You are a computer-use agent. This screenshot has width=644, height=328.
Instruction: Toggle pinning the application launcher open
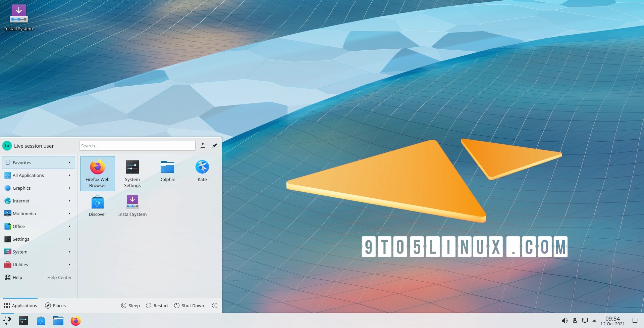coord(214,145)
